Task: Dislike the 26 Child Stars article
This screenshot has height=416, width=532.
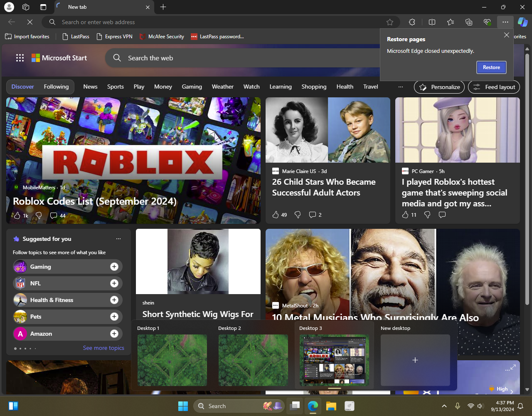Action: [298, 215]
